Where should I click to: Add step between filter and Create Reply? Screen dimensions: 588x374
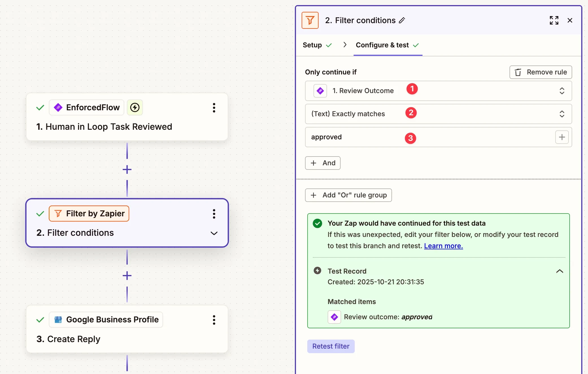(x=127, y=276)
